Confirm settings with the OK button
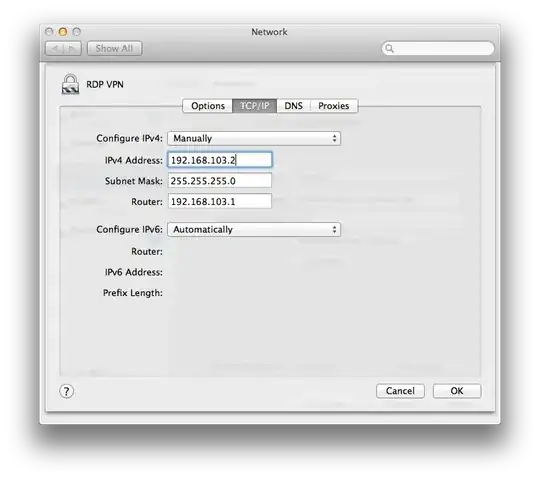 click(457, 391)
